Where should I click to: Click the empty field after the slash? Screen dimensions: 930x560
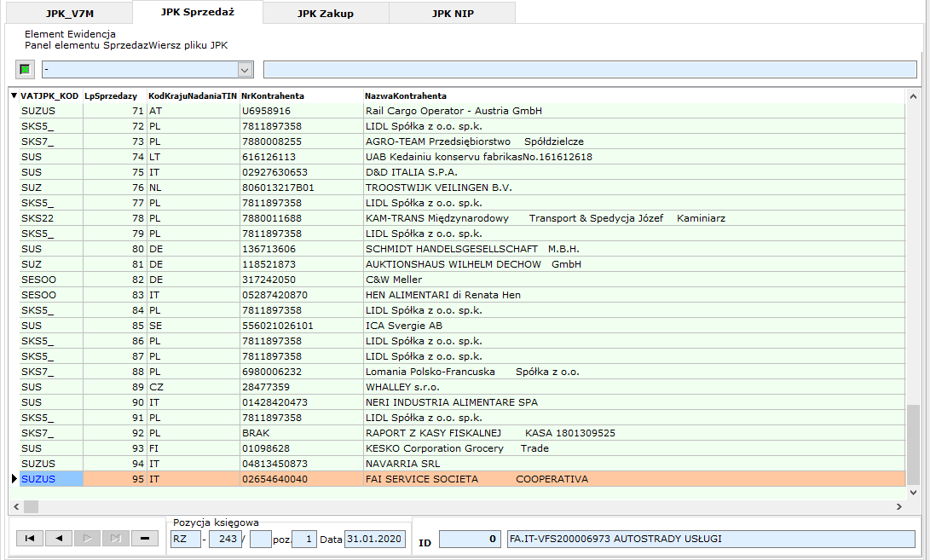pyautogui.click(x=260, y=539)
